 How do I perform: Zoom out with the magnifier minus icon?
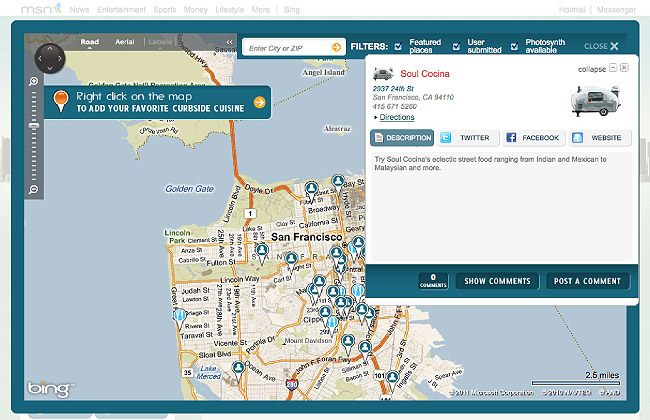pos(34,189)
